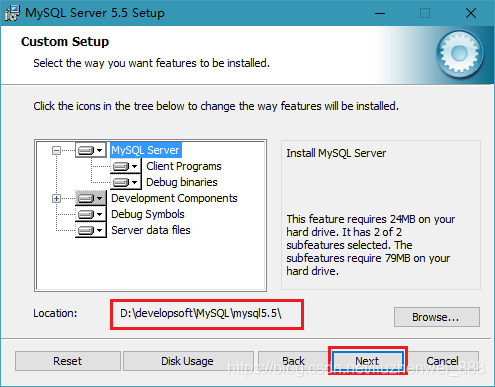Click the installer icon in title bar
This screenshot has height=387, width=495.
12,13
